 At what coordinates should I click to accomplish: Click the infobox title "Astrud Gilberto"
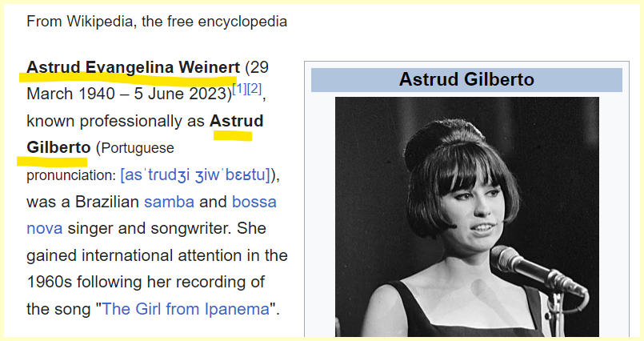(x=466, y=80)
